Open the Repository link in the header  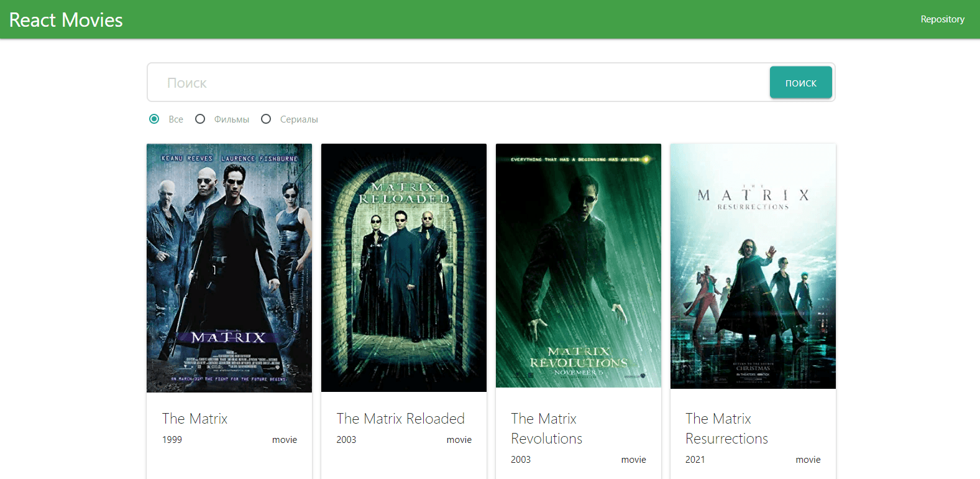click(942, 19)
